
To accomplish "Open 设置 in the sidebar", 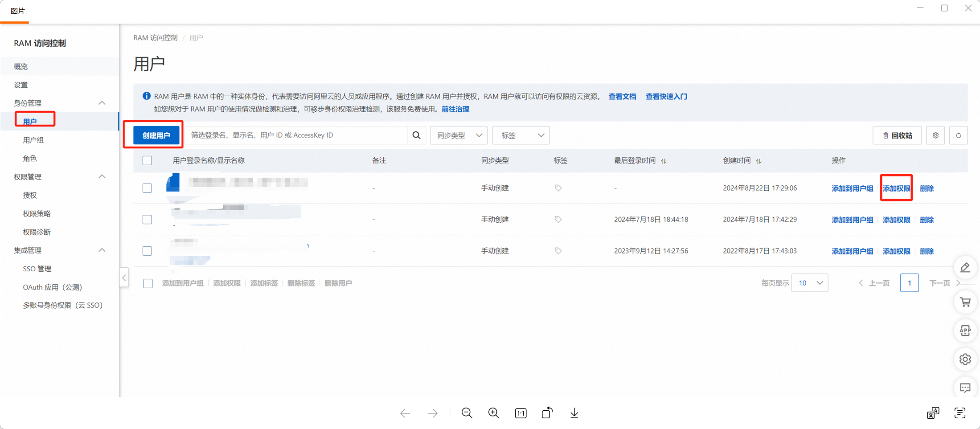I will tap(60, 85).
